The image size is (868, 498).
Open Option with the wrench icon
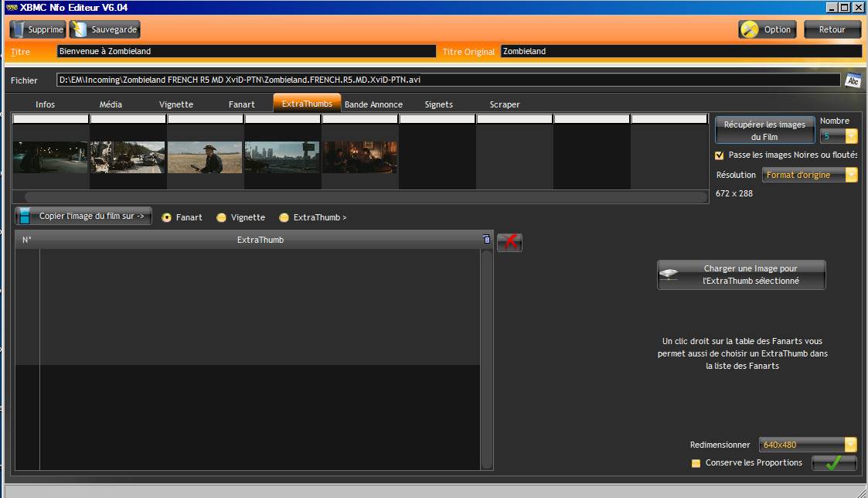[x=767, y=29]
